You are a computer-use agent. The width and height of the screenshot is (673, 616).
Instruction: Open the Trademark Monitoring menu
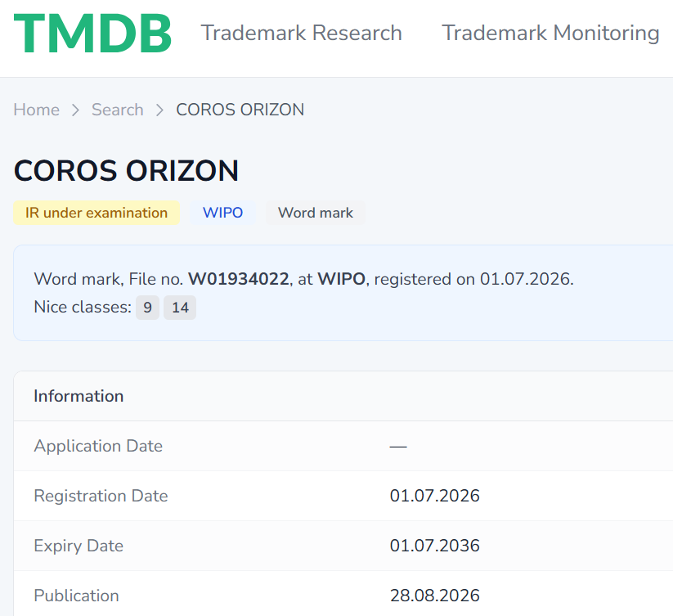pyautogui.click(x=550, y=33)
